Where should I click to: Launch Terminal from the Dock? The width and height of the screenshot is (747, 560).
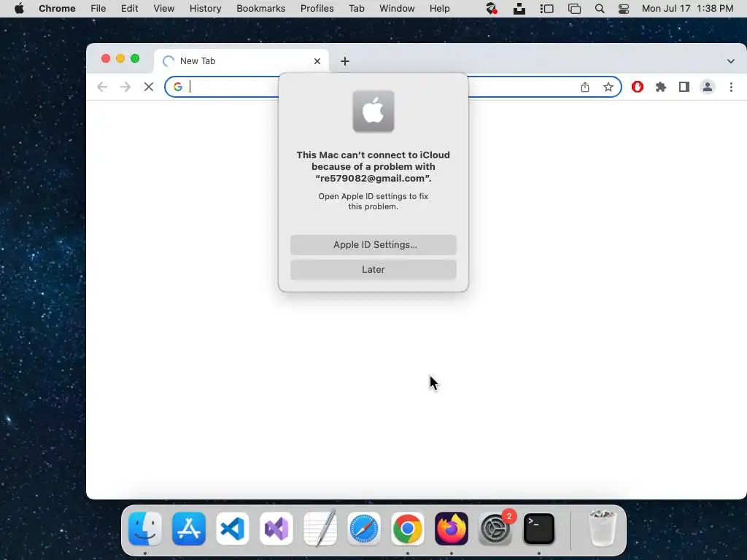[x=539, y=529]
